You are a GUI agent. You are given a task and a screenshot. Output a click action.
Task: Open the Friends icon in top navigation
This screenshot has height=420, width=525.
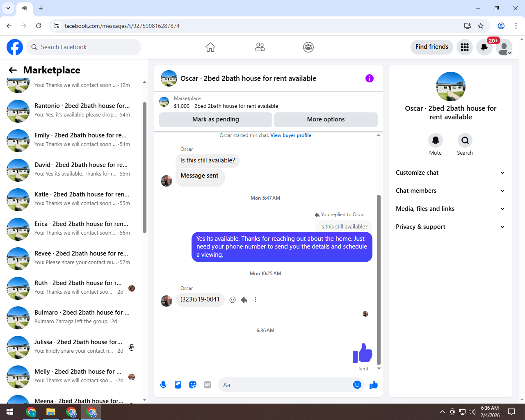pos(260,47)
